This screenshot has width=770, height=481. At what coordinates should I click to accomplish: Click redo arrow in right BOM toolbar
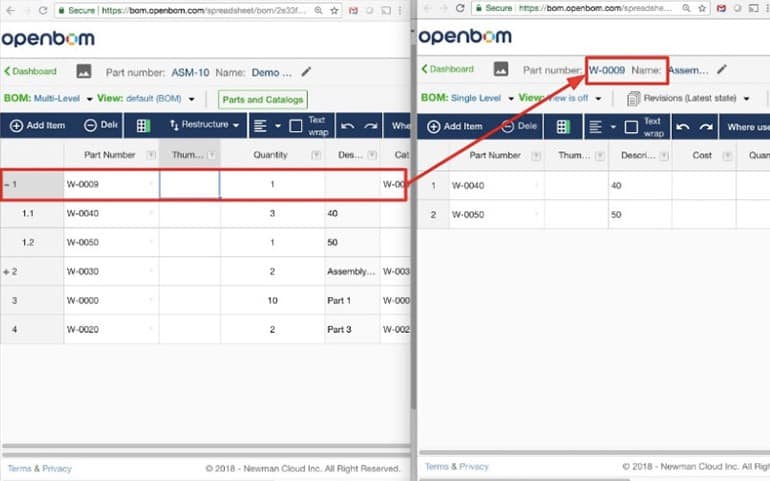click(x=707, y=127)
